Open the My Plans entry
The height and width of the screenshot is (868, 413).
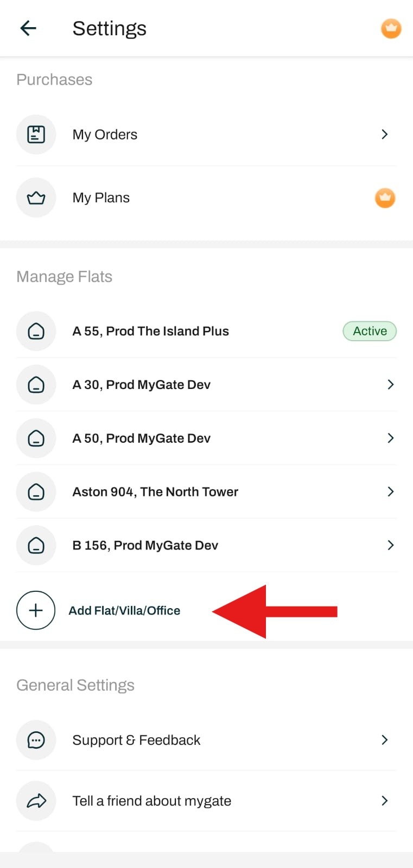click(x=206, y=197)
